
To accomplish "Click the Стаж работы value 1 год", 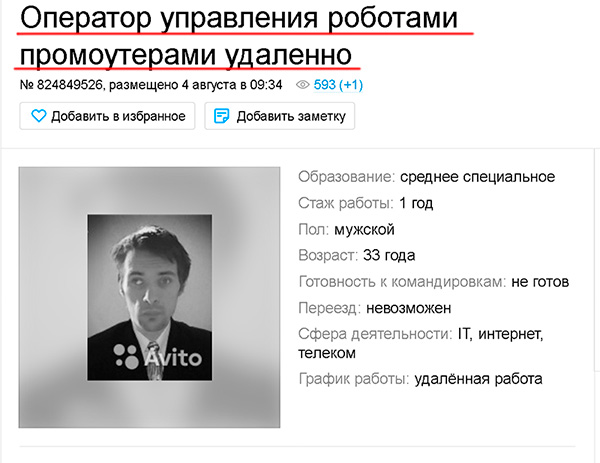I will [416, 203].
